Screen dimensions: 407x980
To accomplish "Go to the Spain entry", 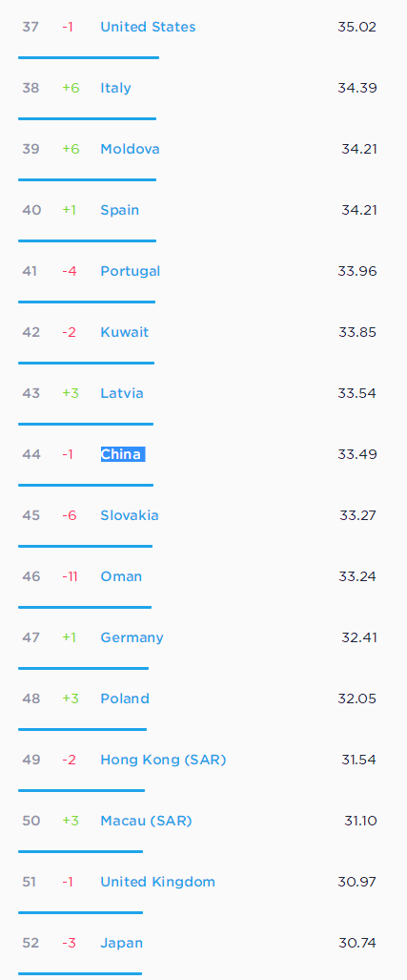I will (x=120, y=210).
